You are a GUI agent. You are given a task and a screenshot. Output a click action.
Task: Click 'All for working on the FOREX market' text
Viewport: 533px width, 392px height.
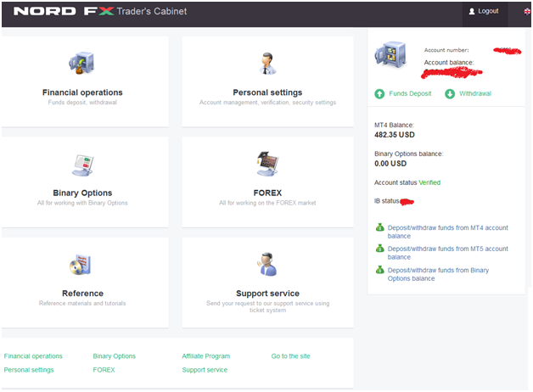(267, 203)
